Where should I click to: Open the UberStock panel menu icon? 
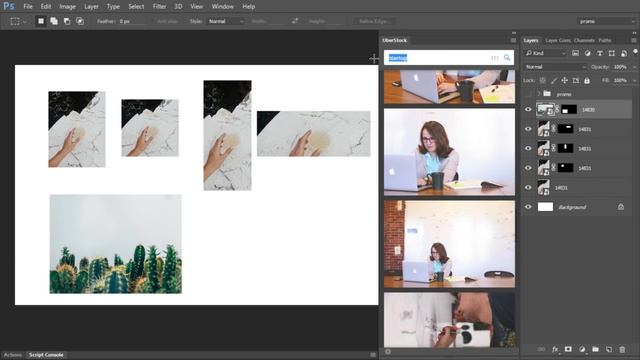click(x=513, y=40)
